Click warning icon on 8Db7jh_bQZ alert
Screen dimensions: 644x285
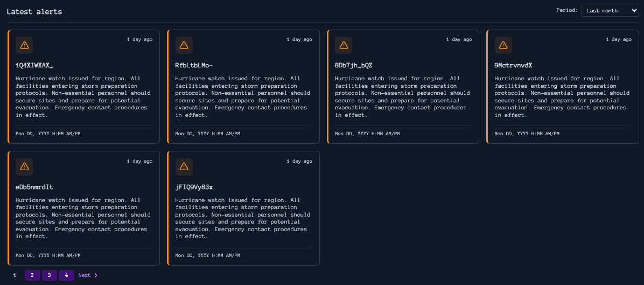344,45
